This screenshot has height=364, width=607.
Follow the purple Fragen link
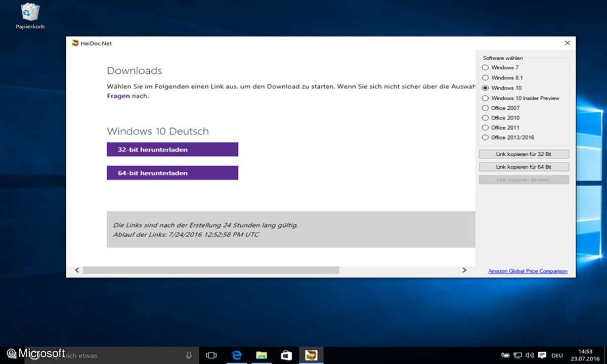[118, 96]
